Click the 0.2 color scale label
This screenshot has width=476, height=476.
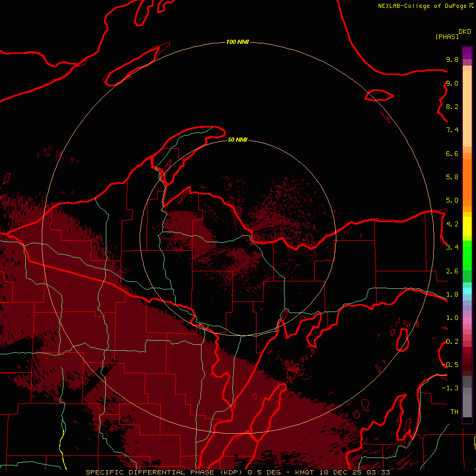coord(452,342)
